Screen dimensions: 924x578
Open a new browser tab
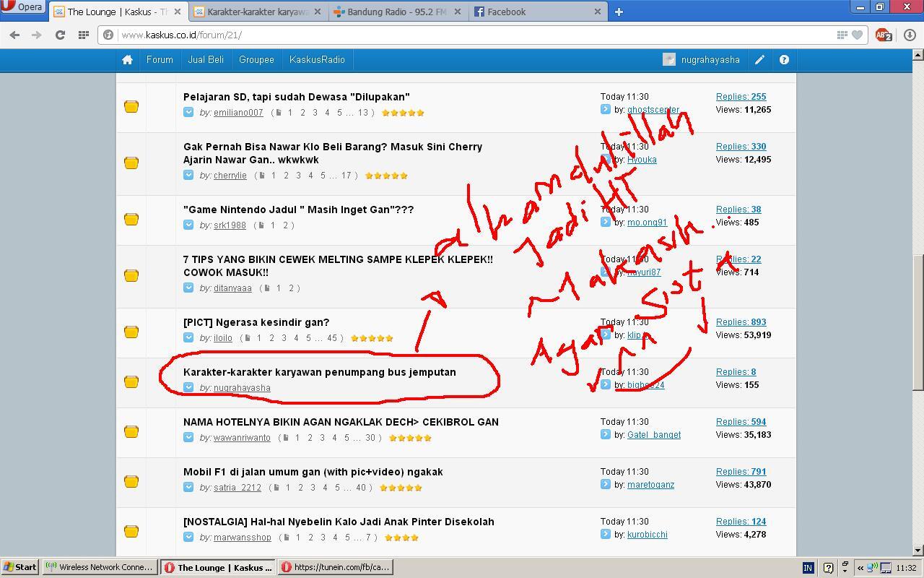pyautogui.click(x=619, y=12)
